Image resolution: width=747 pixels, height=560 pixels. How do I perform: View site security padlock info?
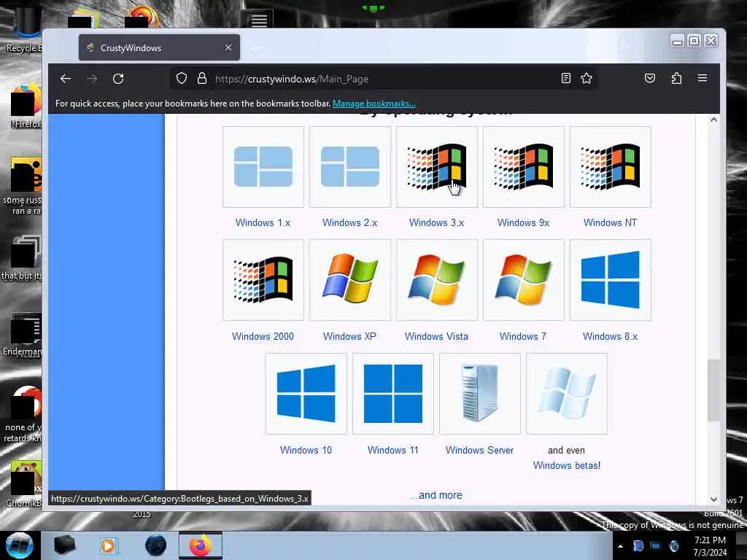click(x=202, y=79)
